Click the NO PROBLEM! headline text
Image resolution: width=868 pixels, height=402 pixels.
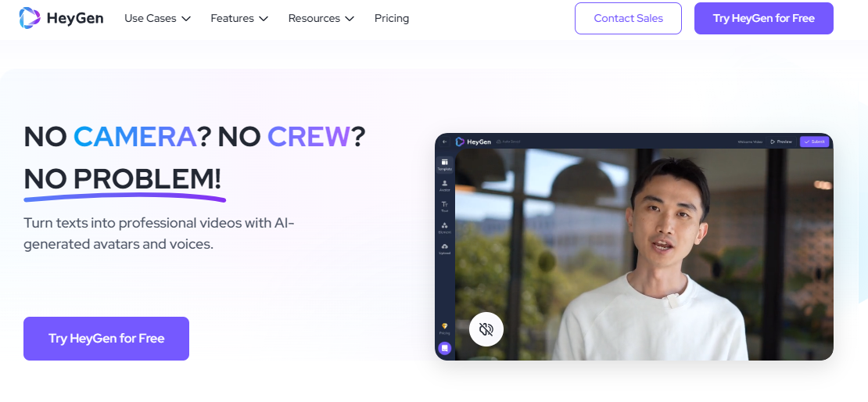tap(122, 179)
